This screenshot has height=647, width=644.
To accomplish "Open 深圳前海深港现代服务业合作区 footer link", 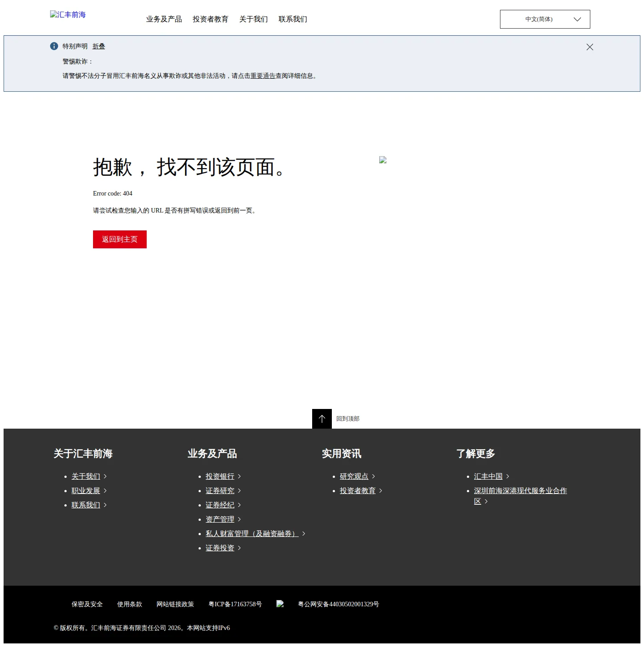I will tap(521, 491).
